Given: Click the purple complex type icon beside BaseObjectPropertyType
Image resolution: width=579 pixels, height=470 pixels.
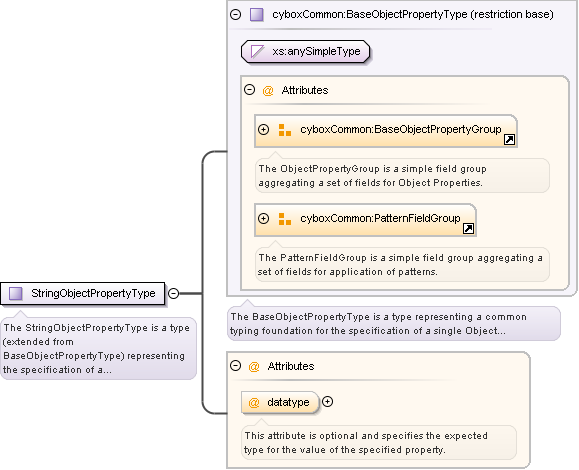Looking at the screenshot, I should (257, 14).
